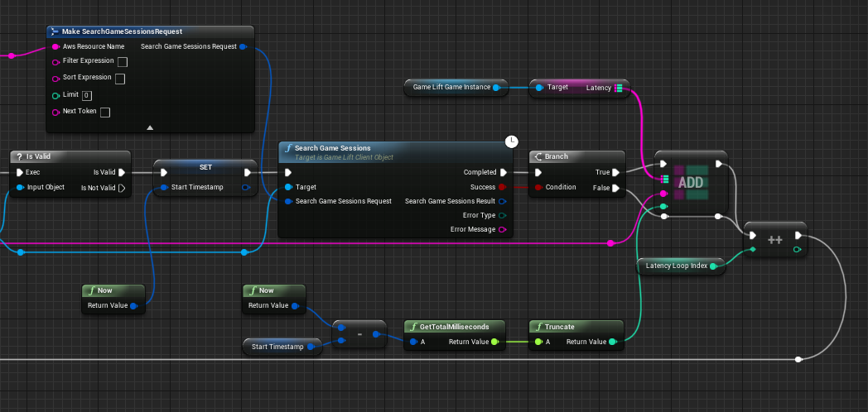Image resolution: width=868 pixels, height=412 pixels.
Task: Click the Is Not Valid exec pin
Action: click(x=122, y=188)
